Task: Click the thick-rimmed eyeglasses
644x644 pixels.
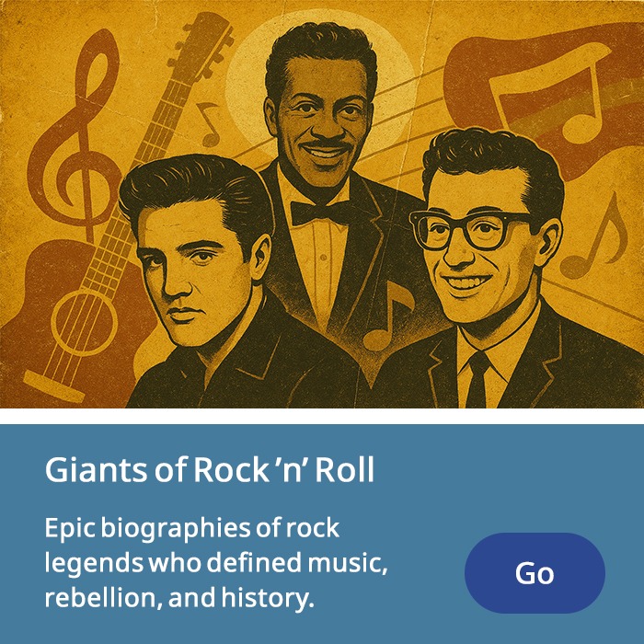Action: click(472, 230)
